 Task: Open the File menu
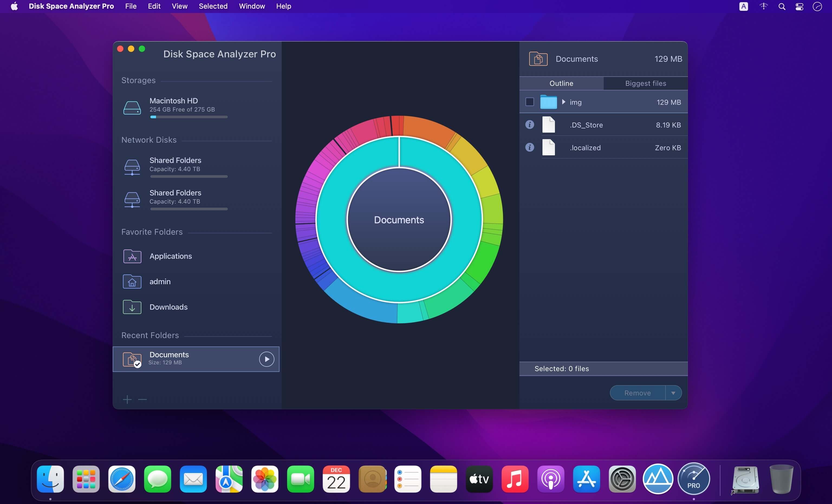tap(131, 6)
